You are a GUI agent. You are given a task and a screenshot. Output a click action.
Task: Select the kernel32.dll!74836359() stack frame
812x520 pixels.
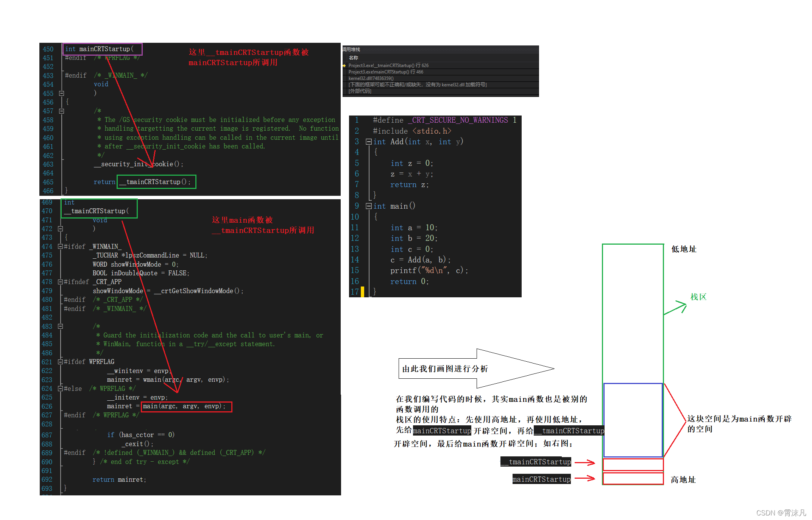371,78
